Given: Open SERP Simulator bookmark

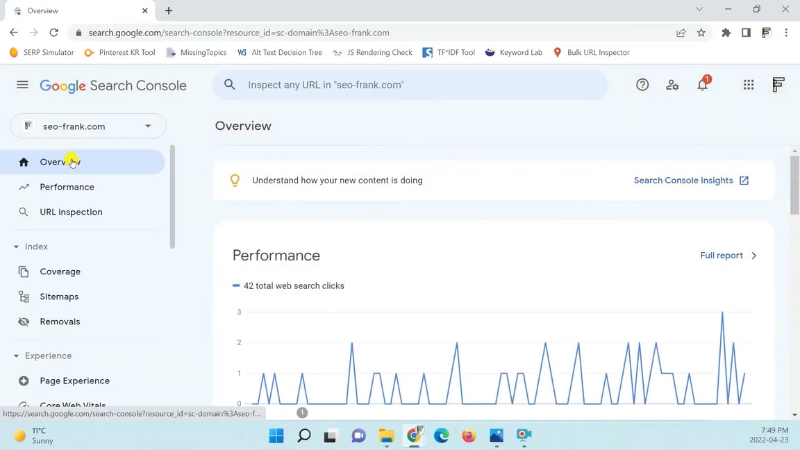Looking at the screenshot, I should pos(42,52).
